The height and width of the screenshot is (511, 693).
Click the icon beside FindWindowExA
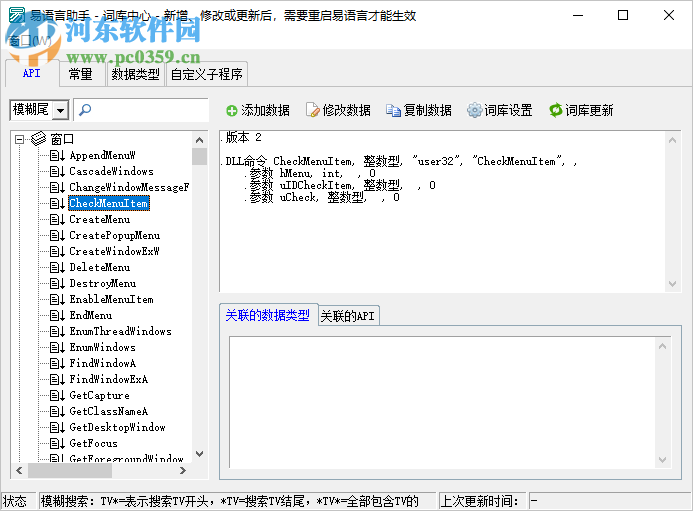pyautogui.click(x=57, y=379)
